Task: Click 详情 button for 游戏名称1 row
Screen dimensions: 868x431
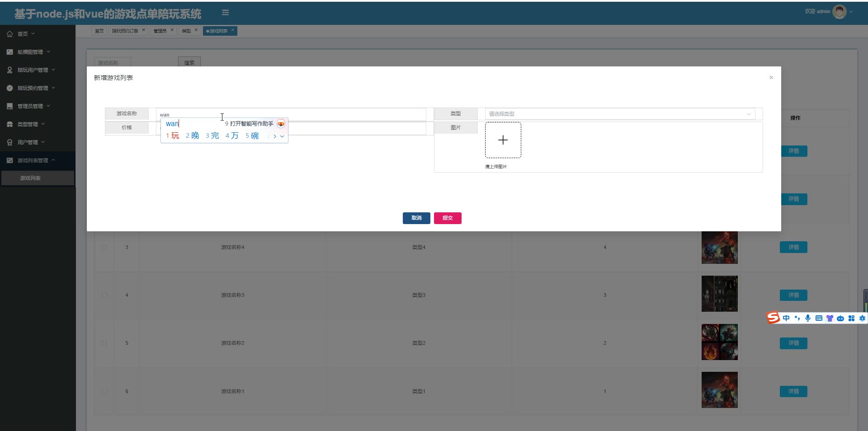Action: [793, 391]
